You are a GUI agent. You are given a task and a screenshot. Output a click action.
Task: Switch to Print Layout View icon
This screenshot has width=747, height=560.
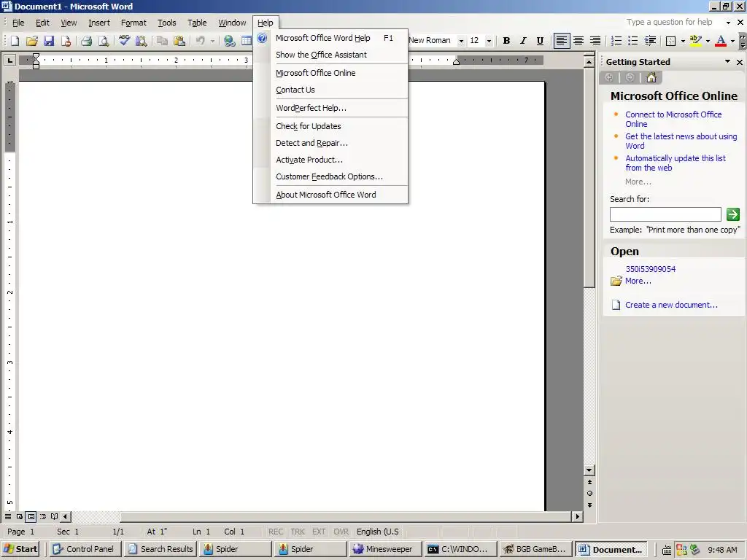pyautogui.click(x=31, y=516)
